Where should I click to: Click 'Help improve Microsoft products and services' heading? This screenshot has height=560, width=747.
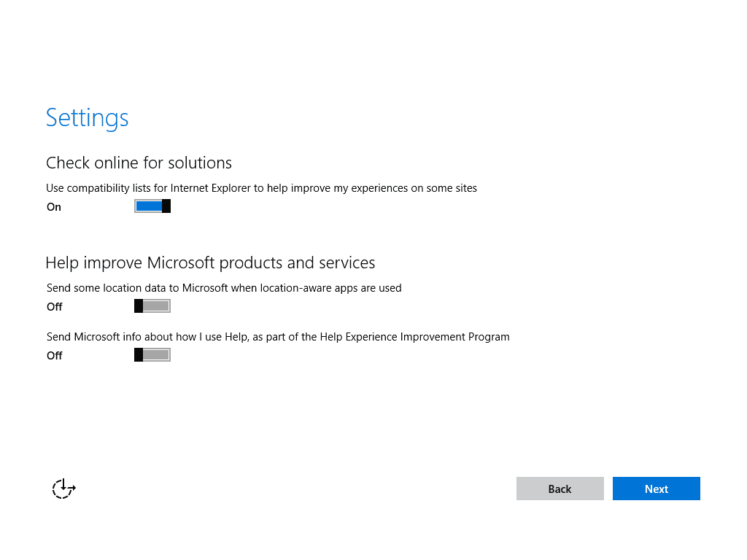coord(210,262)
